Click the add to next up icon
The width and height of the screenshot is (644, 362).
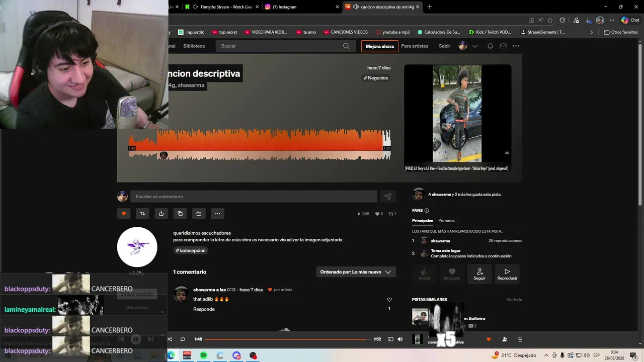(x=199, y=214)
